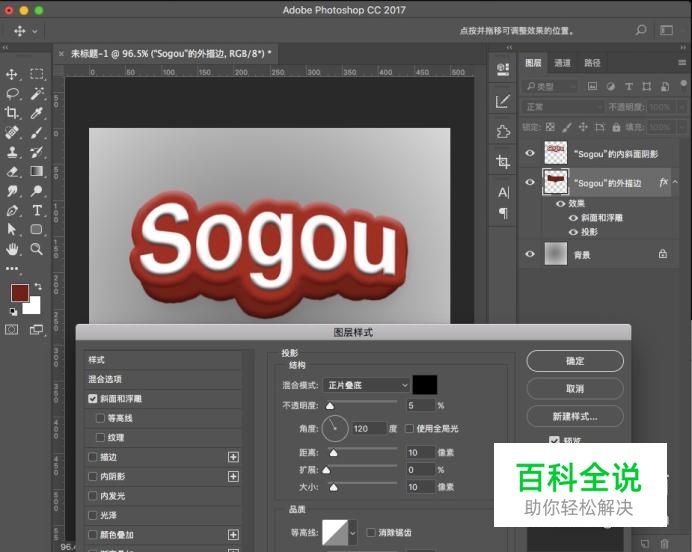Hide the 背景 layer
This screenshot has height=552, width=692.
point(530,254)
